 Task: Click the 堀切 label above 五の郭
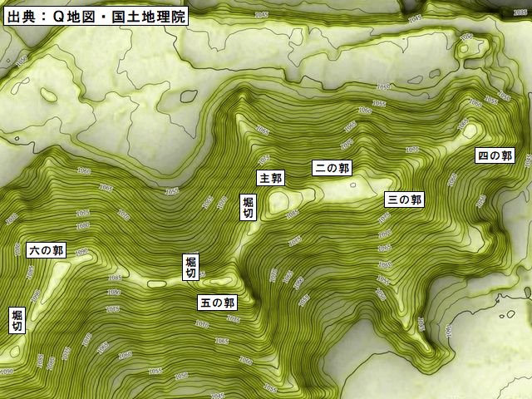(190, 267)
